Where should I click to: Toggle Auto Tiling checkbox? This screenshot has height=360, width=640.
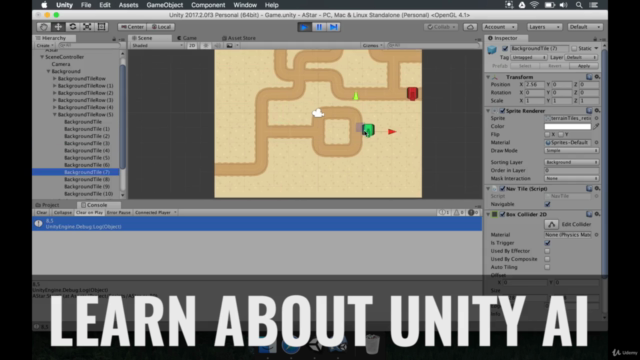(x=547, y=267)
